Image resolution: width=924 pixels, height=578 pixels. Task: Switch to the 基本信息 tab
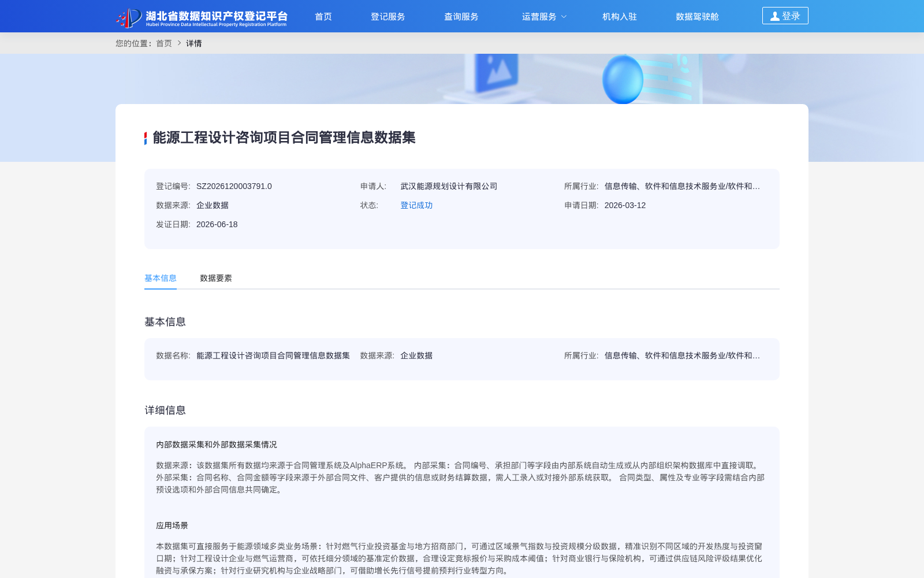[161, 278]
